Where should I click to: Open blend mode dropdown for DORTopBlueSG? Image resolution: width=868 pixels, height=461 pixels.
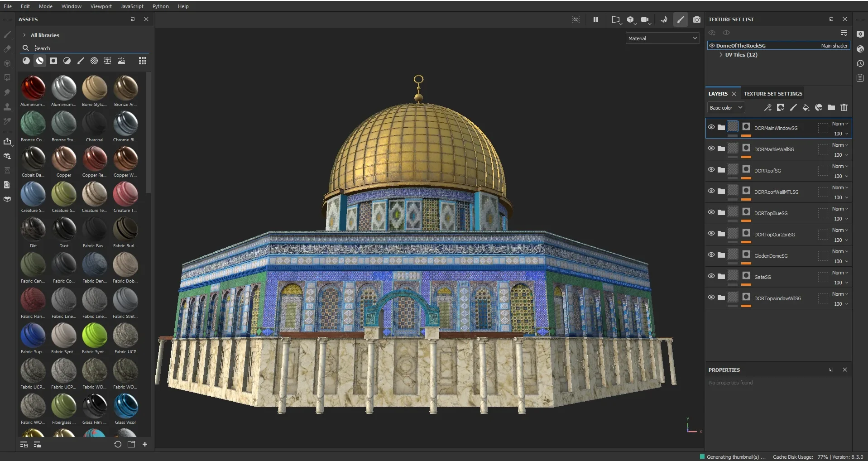[840, 209]
